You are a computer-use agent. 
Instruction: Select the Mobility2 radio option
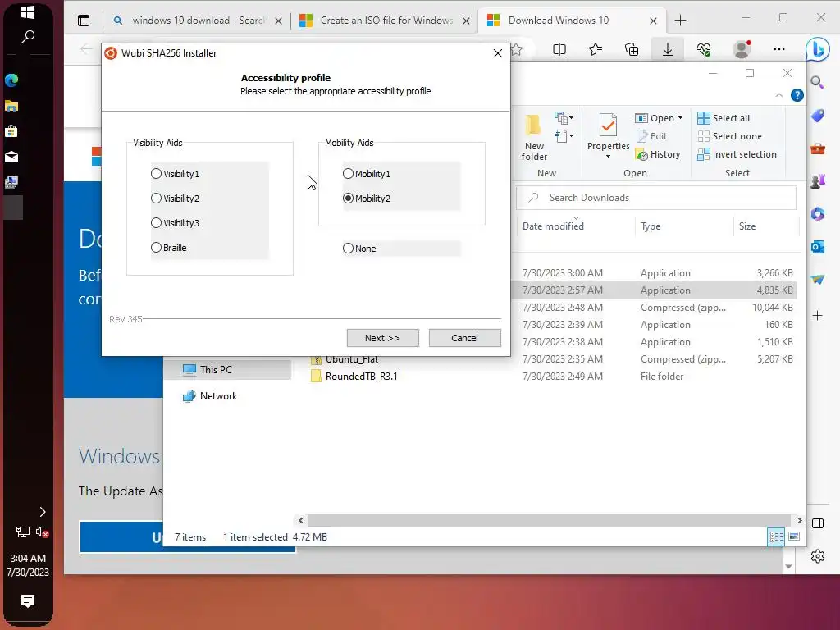[x=367, y=199]
